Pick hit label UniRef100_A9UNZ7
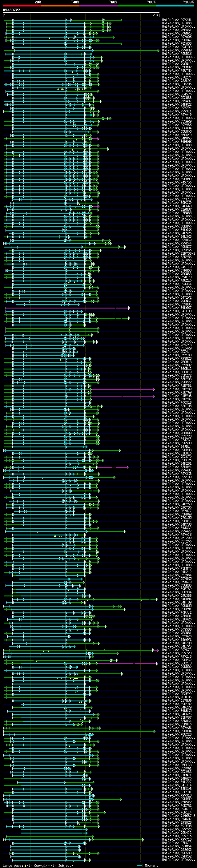197x868 pixels. pos(176,247)
